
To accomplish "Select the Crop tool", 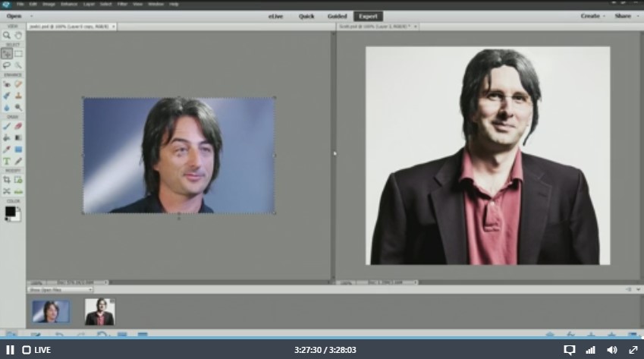I will coord(7,180).
